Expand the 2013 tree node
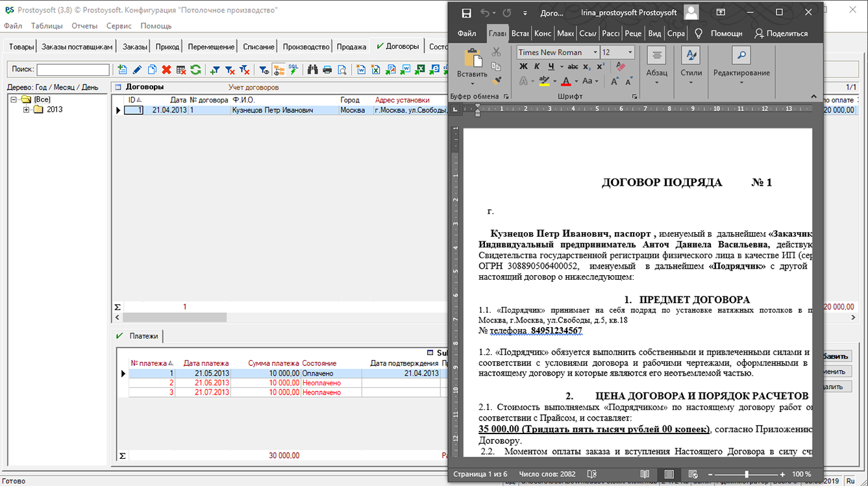Screen dimensions: 868x486 coord(26,109)
